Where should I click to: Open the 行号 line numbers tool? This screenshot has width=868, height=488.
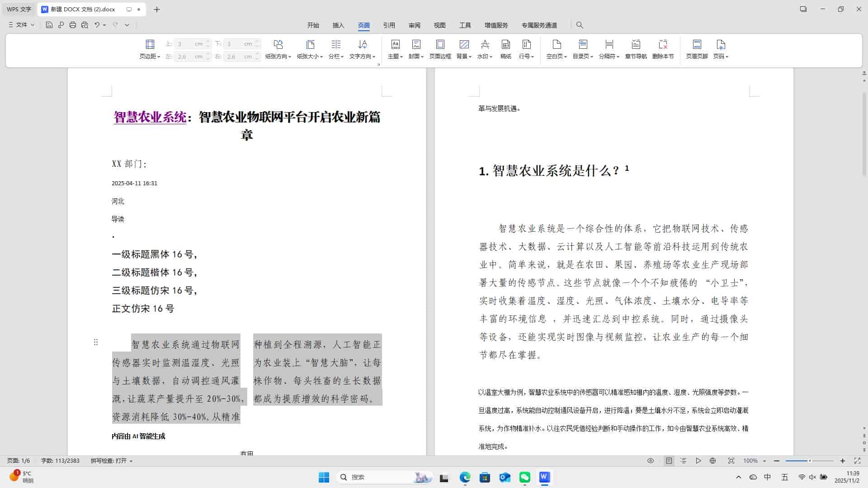tap(526, 49)
